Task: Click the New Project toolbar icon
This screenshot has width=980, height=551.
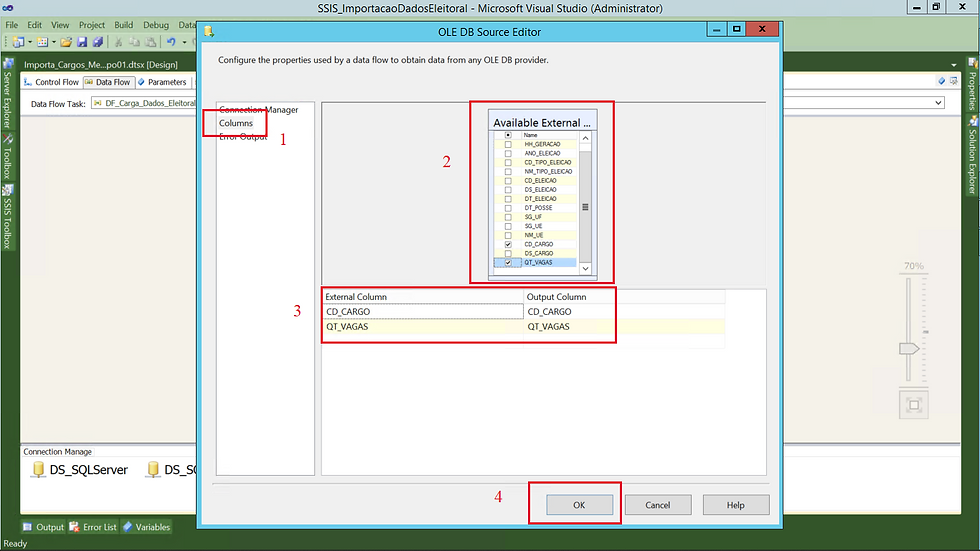Action: pyautogui.click(x=19, y=42)
